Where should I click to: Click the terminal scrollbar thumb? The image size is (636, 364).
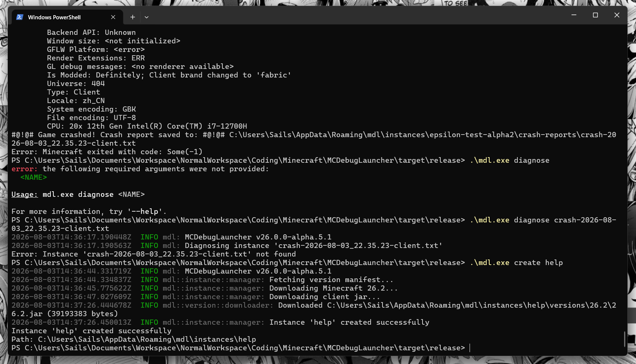tap(625, 339)
